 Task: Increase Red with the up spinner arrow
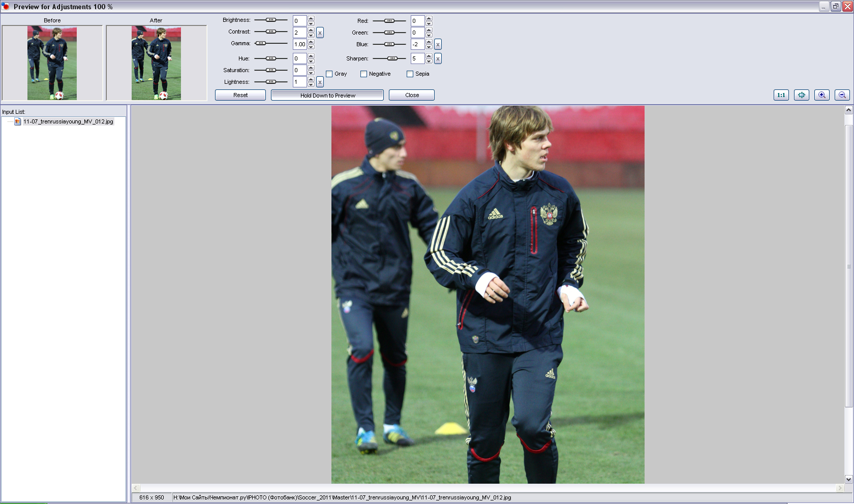tap(429, 18)
